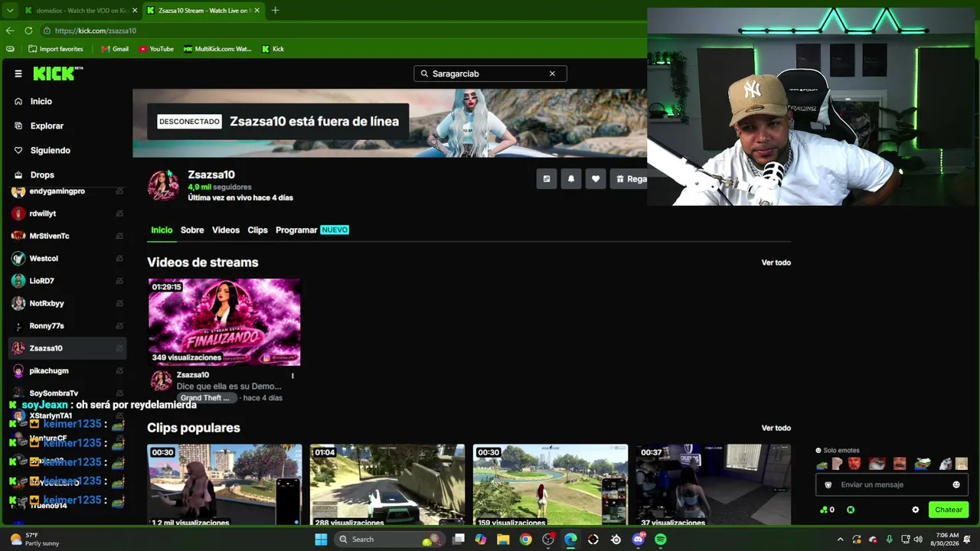Viewport: 980px width, 551px height.
Task: Open the Windows Start menu
Action: click(321, 540)
